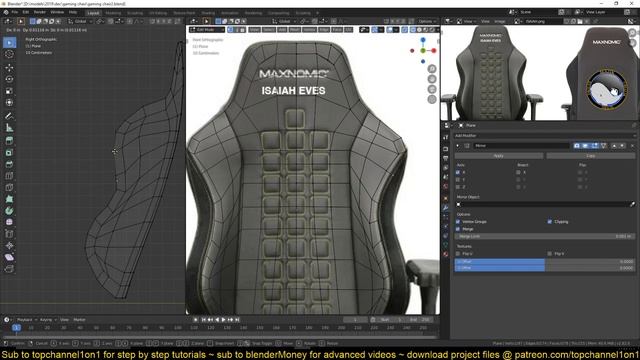
Task: Switch to the Layout workspace tab
Action: coord(93,13)
